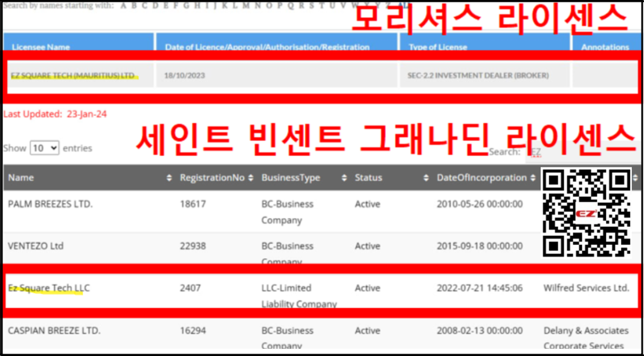644x356 pixels.
Task: Click the DateOfIncorporation header label
Action: (x=481, y=178)
